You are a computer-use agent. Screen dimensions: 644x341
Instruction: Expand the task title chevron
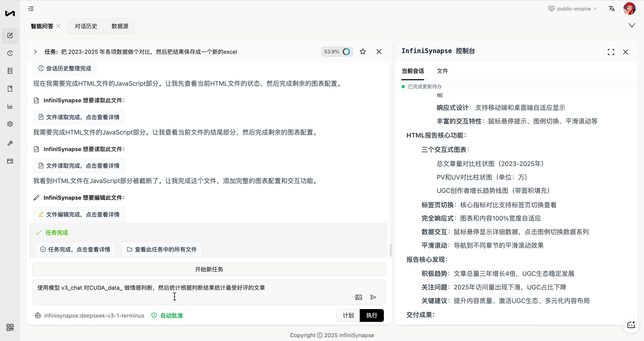(35, 52)
